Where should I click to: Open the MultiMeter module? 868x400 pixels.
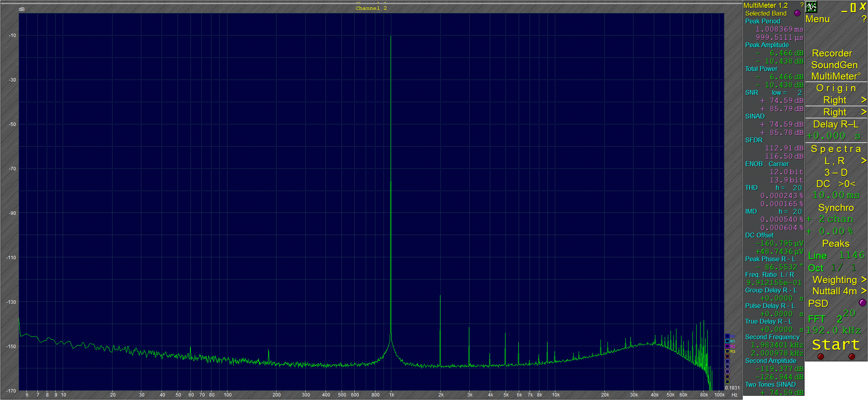[836, 76]
